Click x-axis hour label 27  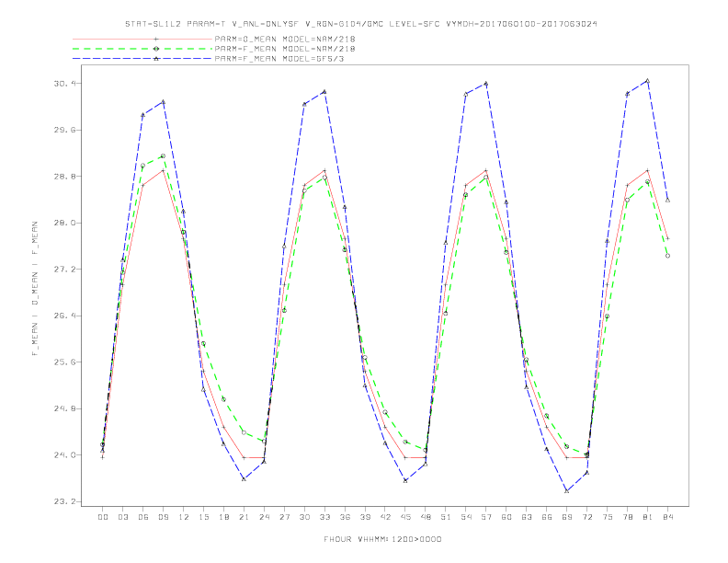pos(284,517)
